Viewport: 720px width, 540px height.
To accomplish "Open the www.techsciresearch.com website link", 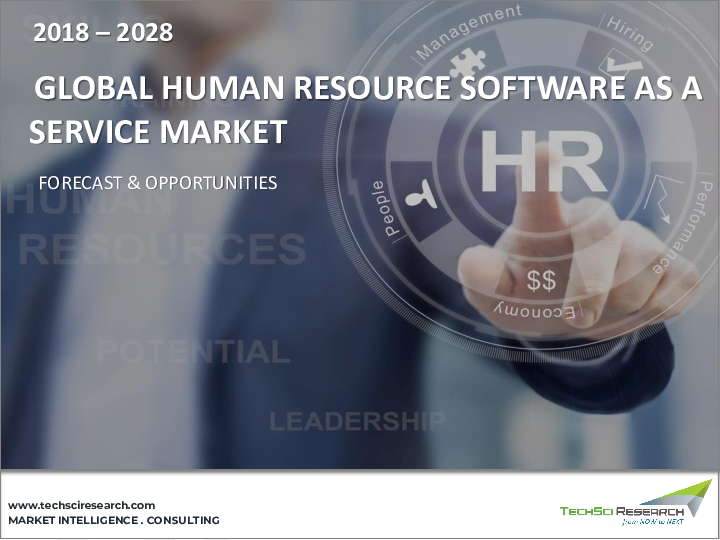I will coord(81,506).
